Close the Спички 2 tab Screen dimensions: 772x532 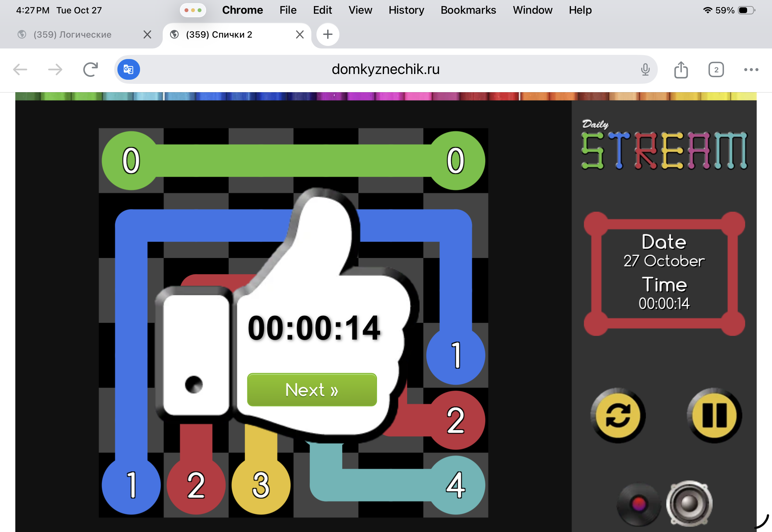click(300, 34)
